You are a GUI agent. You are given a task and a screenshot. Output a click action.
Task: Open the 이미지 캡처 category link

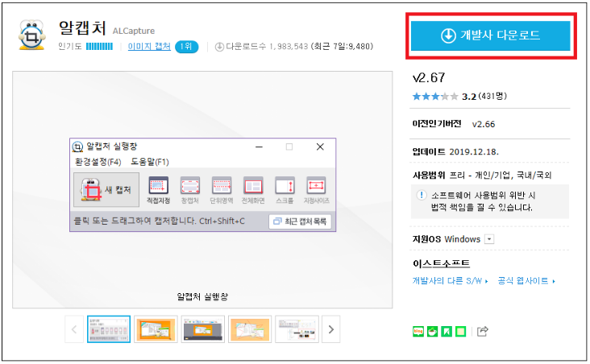point(149,46)
